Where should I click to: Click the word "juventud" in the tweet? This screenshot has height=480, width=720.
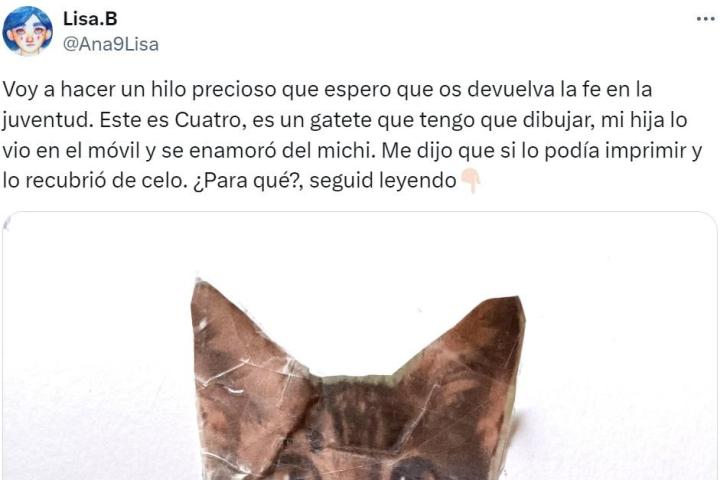pyautogui.click(x=45, y=120)
